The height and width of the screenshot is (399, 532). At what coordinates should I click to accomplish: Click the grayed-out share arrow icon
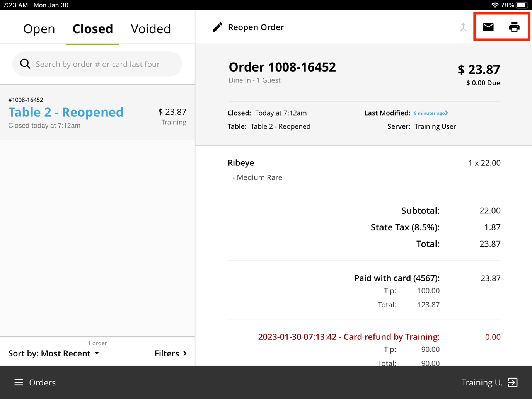click(463, 27)
